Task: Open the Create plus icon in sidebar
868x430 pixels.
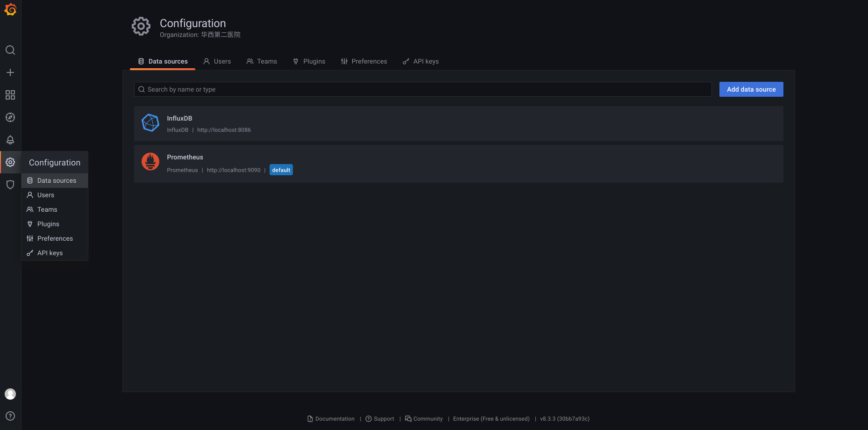Action: [x=10, y=72]
